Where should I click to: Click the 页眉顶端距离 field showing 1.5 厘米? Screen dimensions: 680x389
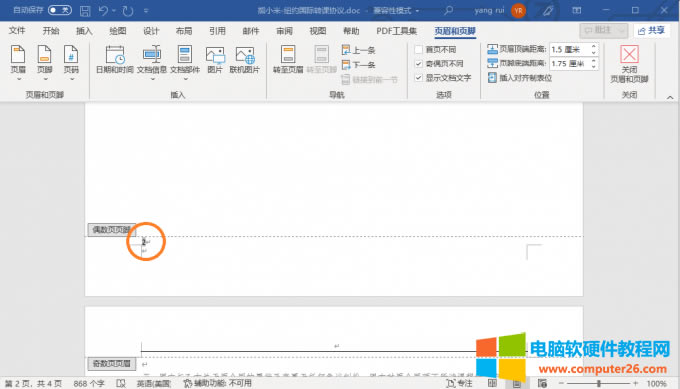[x=569, y=49]
